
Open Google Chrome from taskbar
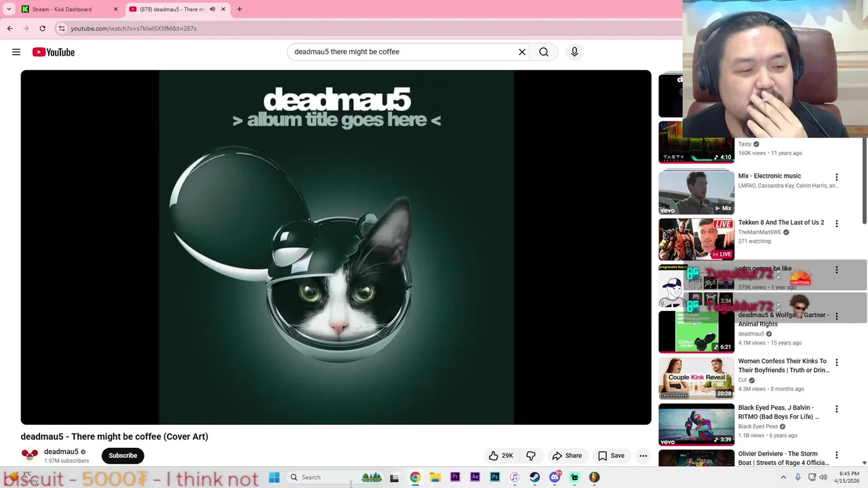pyautogui.click(x=415, y=477)
